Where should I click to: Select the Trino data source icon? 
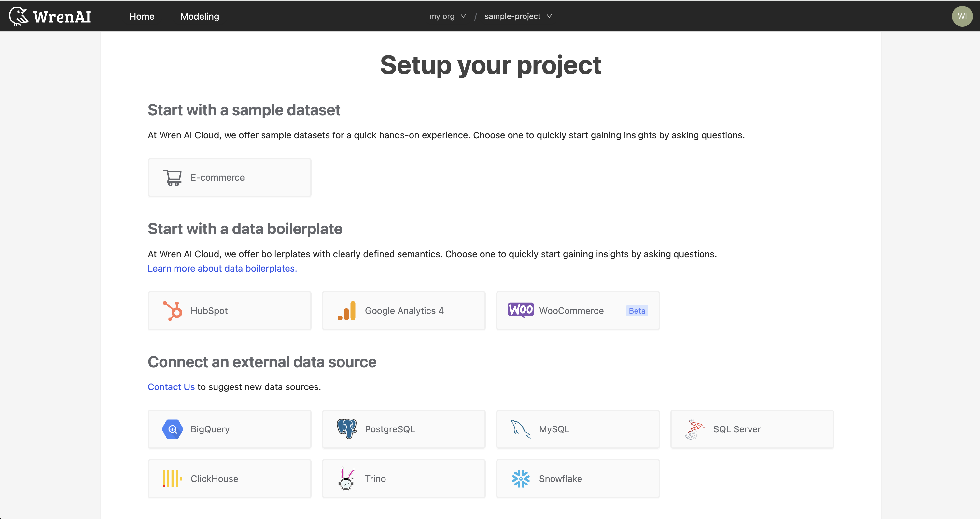[x=346, y=478]
